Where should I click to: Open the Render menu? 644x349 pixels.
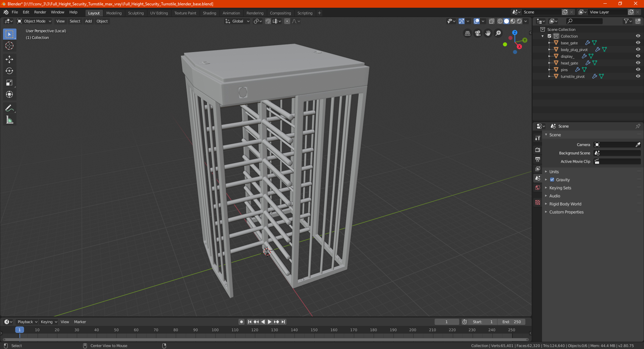coord(40,12)
